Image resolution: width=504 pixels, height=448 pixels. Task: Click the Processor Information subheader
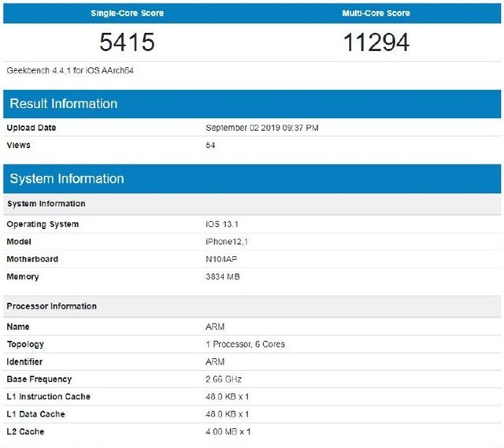click(252, 306)
